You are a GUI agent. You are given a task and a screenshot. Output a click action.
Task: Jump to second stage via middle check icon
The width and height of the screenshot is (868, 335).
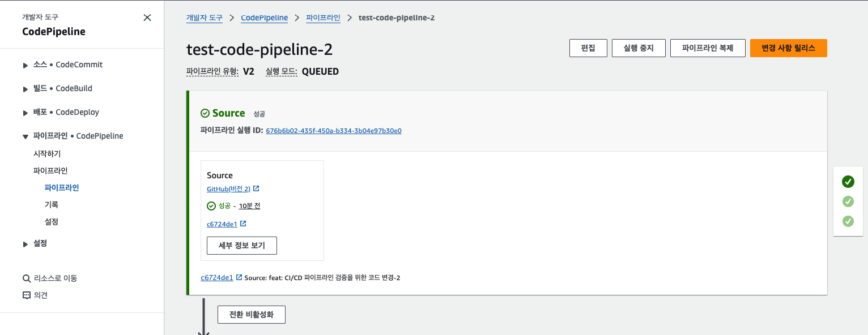pyautogui.click(x=848, y=201)
